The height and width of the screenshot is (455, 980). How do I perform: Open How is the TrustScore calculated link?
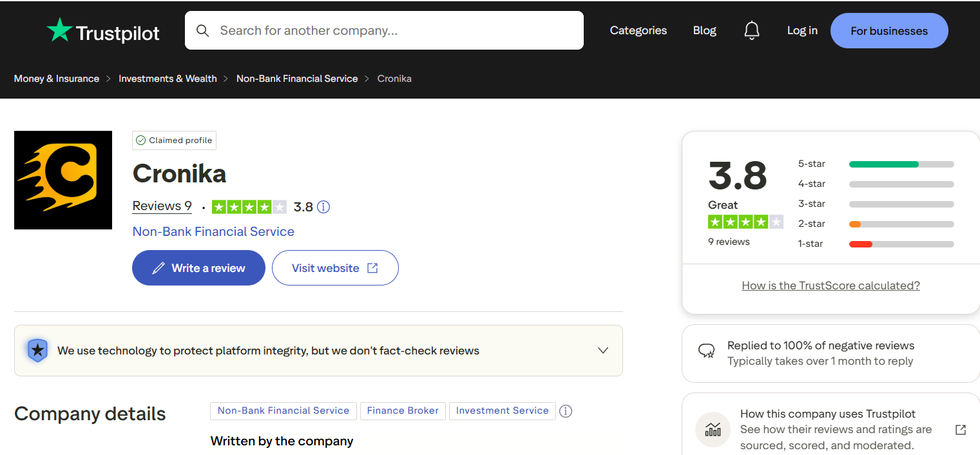[x=831, y=286]
